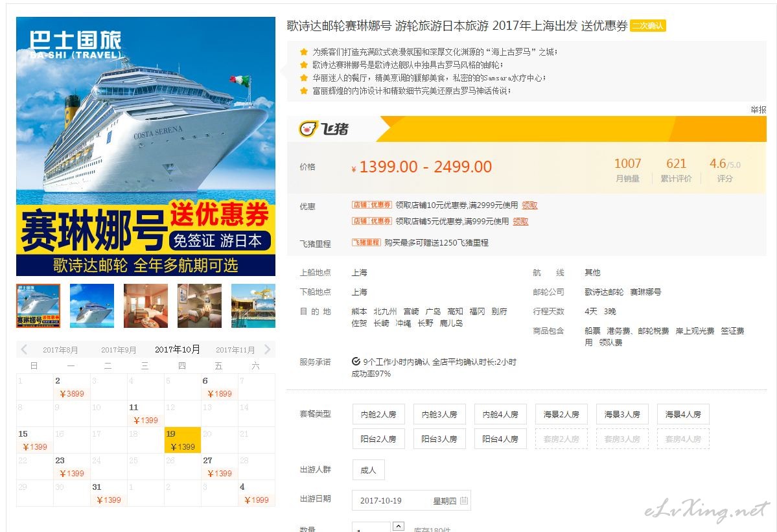
Task: Pick November 4 priced ¥1999
Action: pos(257,493)
